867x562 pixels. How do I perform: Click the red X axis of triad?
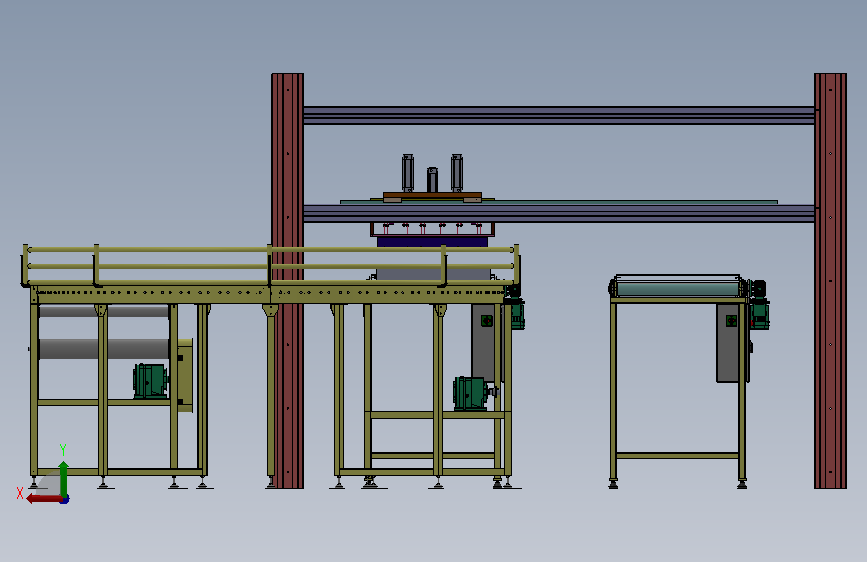45,499
